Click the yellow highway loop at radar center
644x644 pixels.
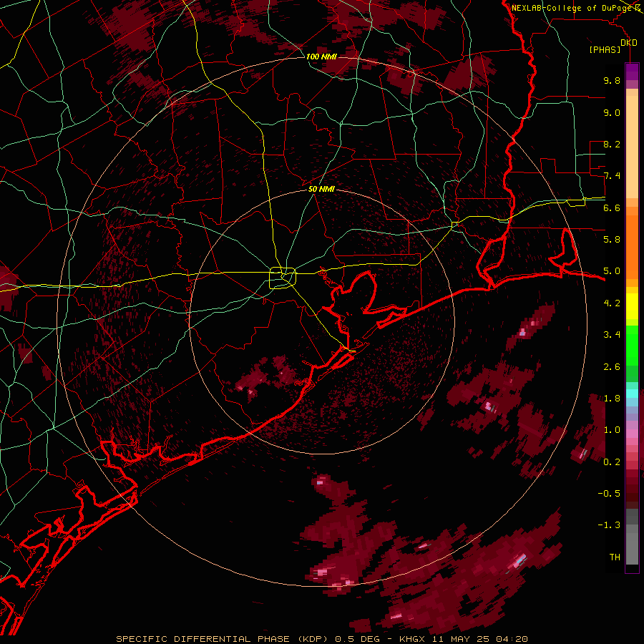283,278
